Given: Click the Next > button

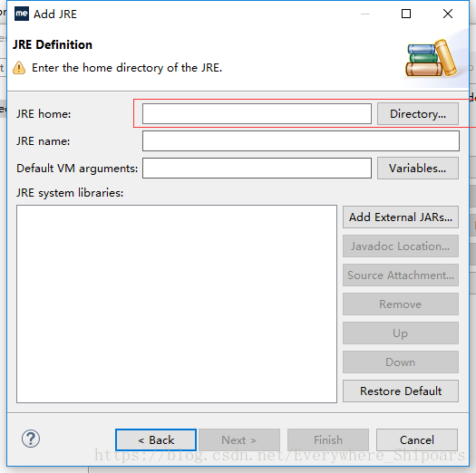Looking at the screenshot, I should (x=239, y=440).
